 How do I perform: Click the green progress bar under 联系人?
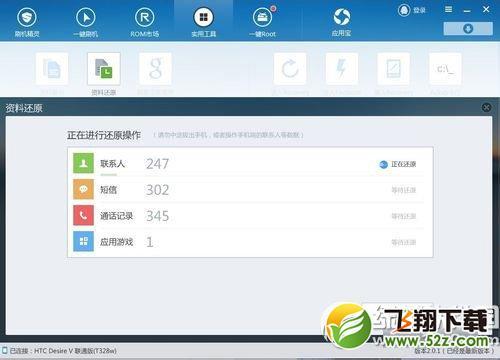click(x=109, y=174)
